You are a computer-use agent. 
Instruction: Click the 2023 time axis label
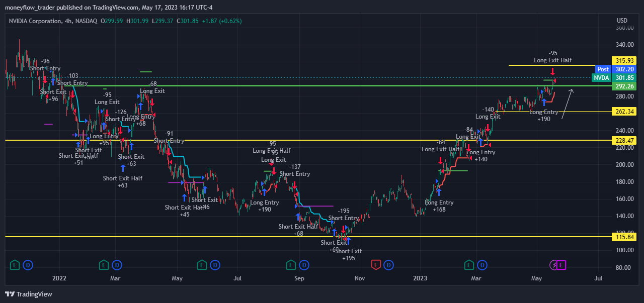click(x=420, y=277)
